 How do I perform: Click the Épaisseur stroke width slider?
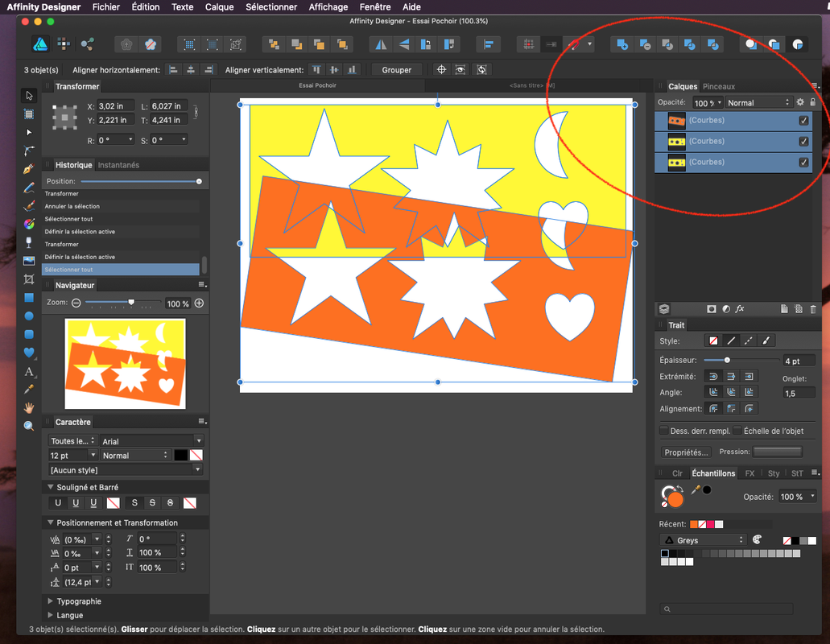click(x=741, y=361)
